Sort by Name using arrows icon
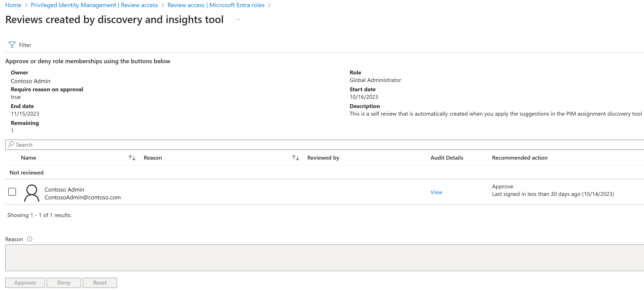Screen dimensions: 644x291 pos(132,158)
